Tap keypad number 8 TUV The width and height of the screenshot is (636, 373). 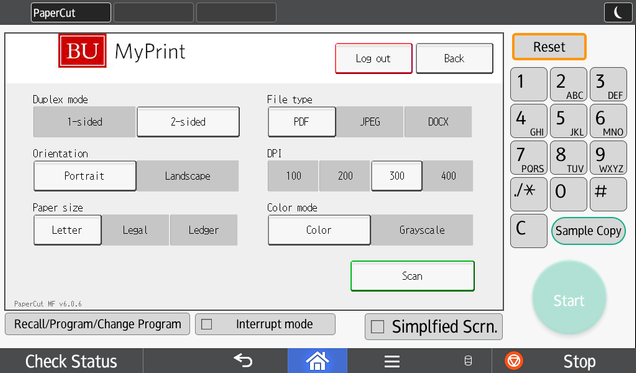[x=568, y=158]
